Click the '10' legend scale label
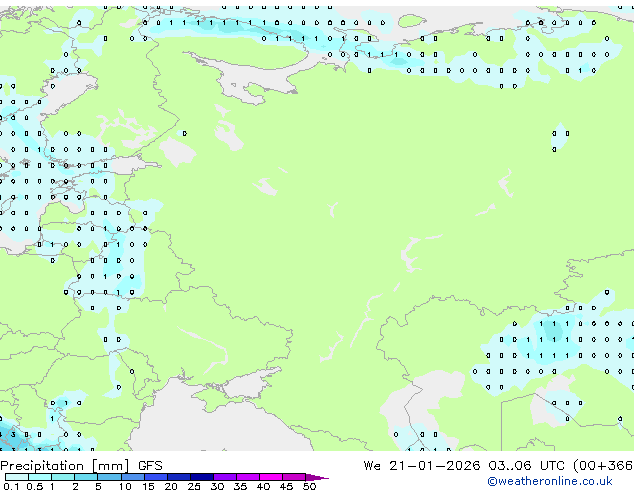 [x=125, y=486]
